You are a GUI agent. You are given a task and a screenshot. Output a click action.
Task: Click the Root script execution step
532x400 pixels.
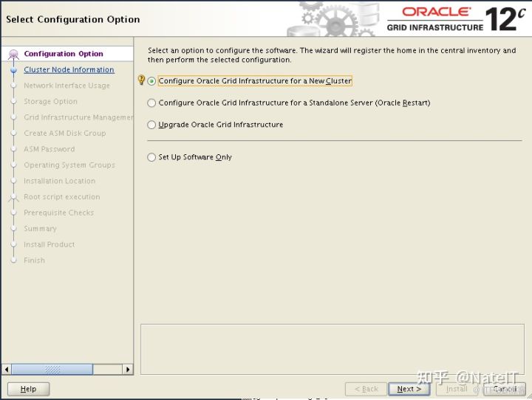(62, 197)
